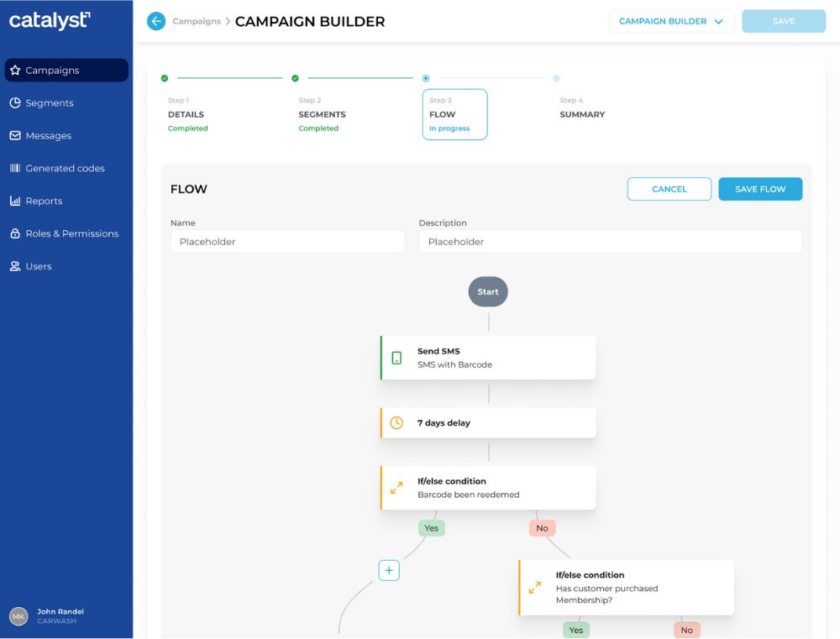Image resolution: width=840 pixels, height=639 pixels.
Task: Open the Campaign Builder dropdown
Action: pos(671,22)
